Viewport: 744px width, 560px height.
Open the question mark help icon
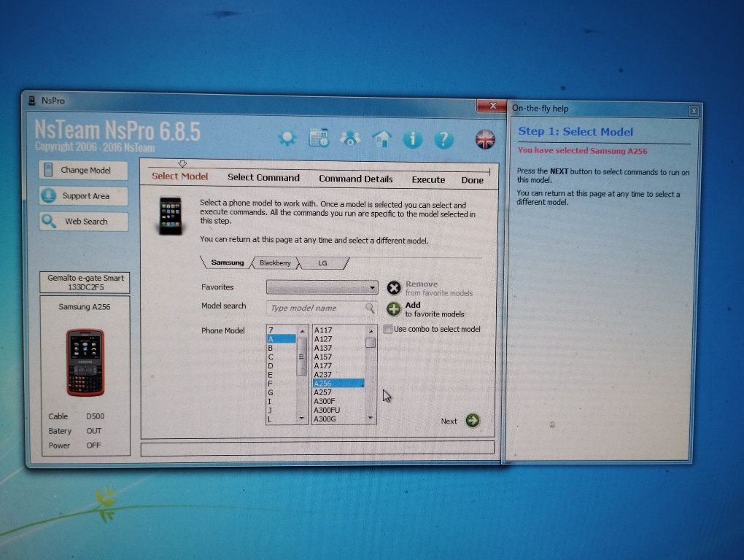(443, 140)
